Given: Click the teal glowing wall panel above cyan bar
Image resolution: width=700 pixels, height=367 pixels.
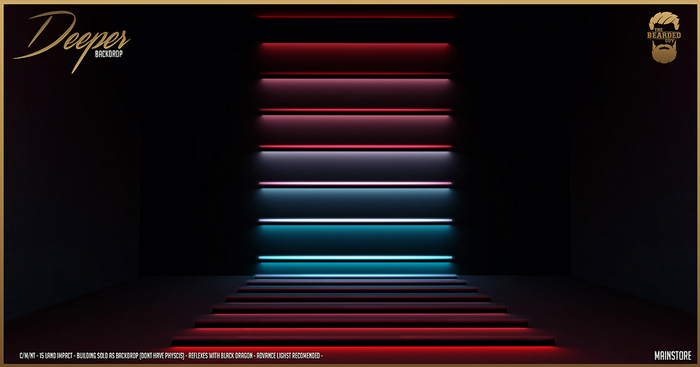Looking at the screenshot, I should (355, 240).
